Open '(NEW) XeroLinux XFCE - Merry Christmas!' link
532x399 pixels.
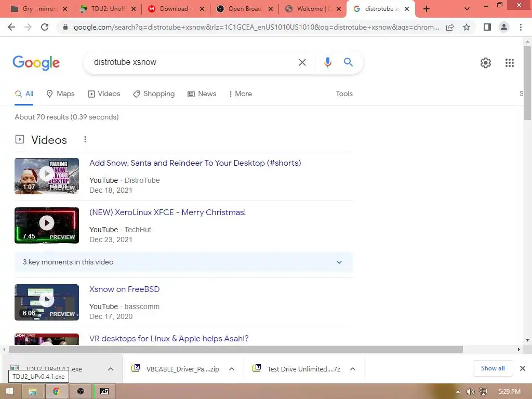click(168, 212)
